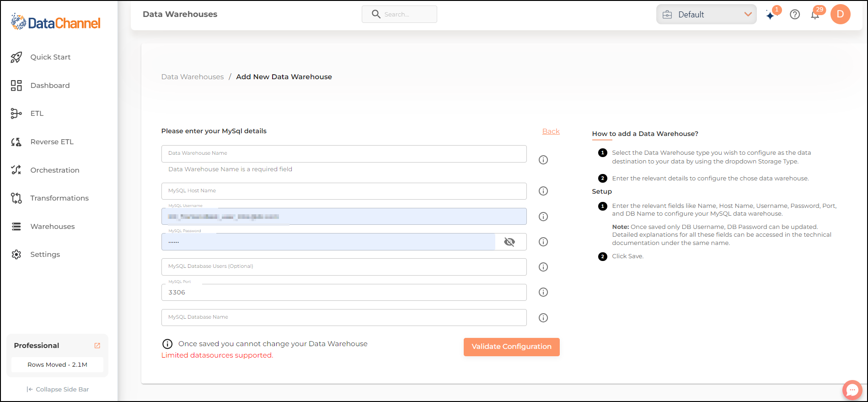Click the Orchestration icon
868x402 pixels.
click(x=16, y=170)
